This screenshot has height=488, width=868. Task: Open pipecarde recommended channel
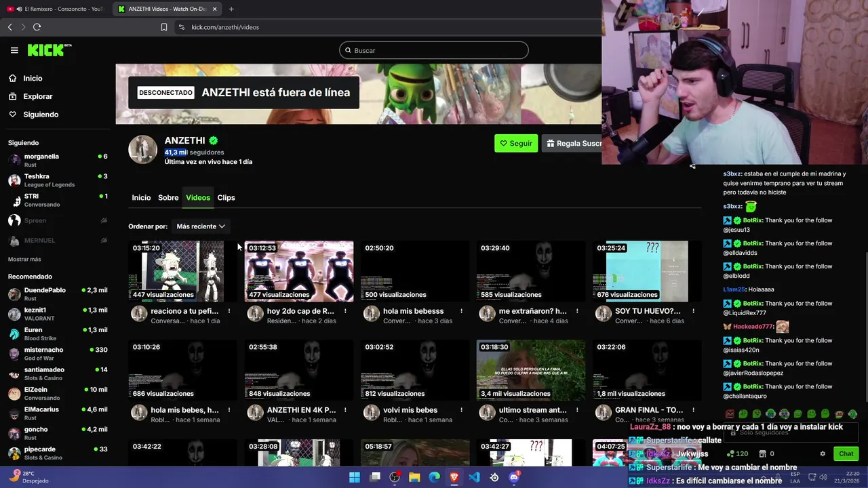pos(58,453)
